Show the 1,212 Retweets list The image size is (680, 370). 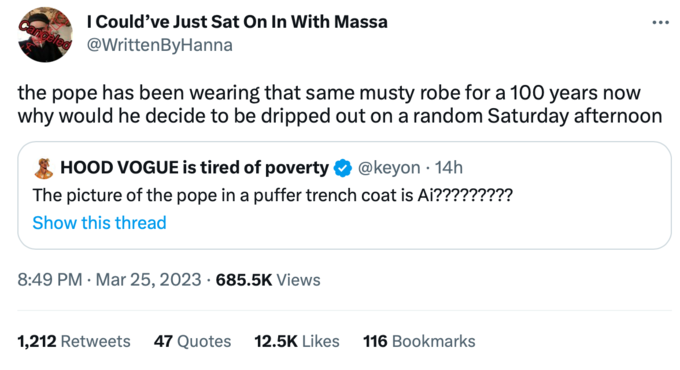tap(74, 341)
